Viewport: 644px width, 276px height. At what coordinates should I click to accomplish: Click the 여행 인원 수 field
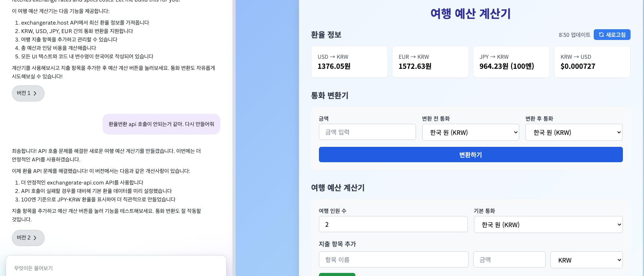393,224
